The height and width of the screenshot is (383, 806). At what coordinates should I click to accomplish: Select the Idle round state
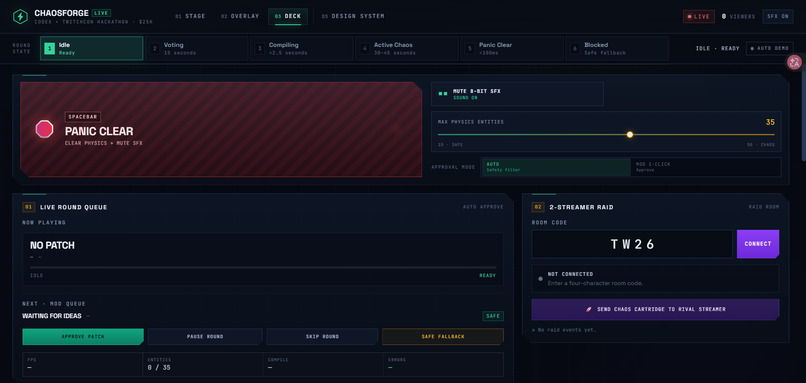[x=91, y=48]
